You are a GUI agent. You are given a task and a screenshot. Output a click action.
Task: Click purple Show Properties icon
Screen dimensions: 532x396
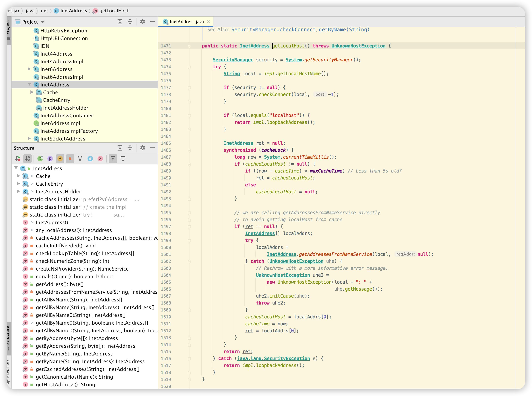[50, 158]
